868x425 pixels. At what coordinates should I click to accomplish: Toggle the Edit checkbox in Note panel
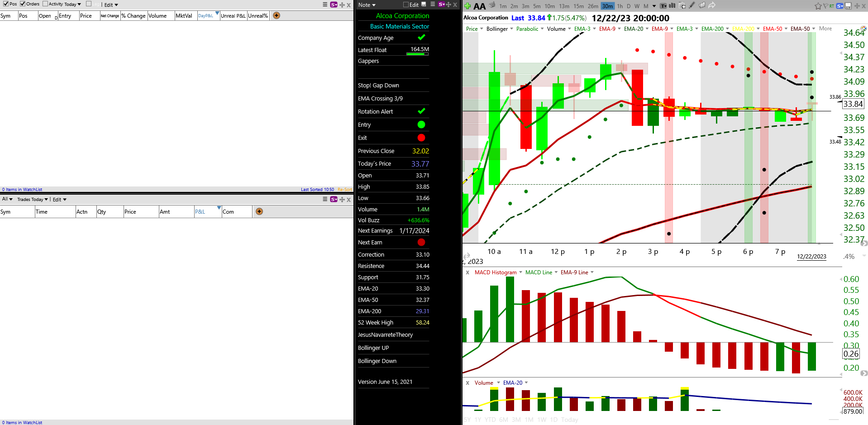406,5
